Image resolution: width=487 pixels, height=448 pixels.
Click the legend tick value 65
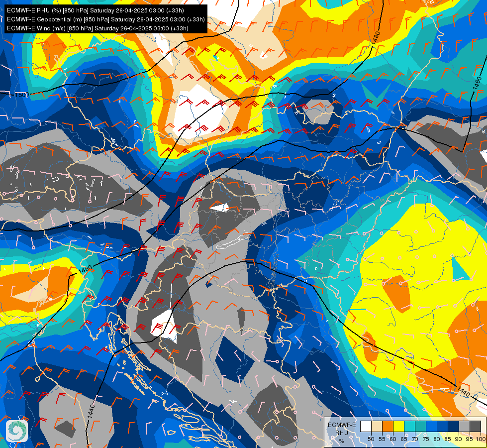(404, 439)
